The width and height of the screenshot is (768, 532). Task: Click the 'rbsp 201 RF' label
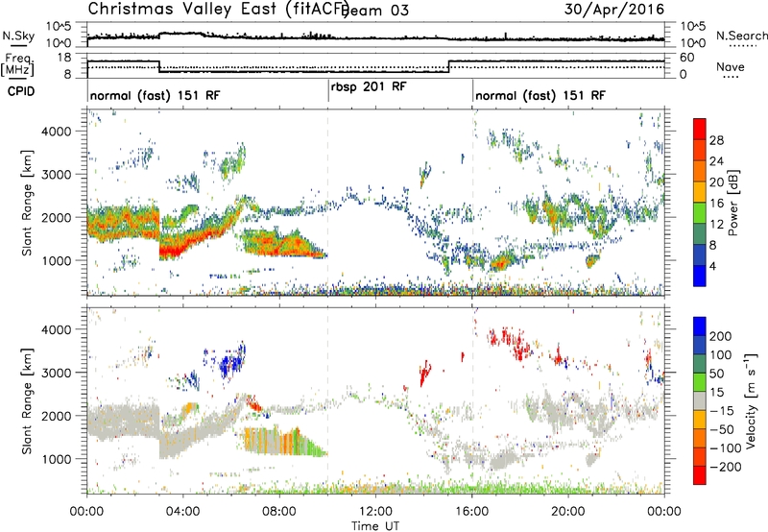(369, 87)
